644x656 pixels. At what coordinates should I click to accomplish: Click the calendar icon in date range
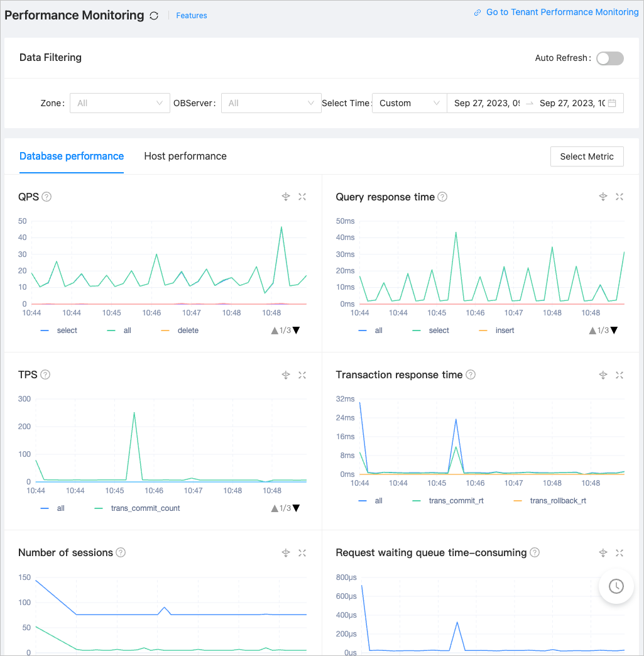[x=612, y=103]
